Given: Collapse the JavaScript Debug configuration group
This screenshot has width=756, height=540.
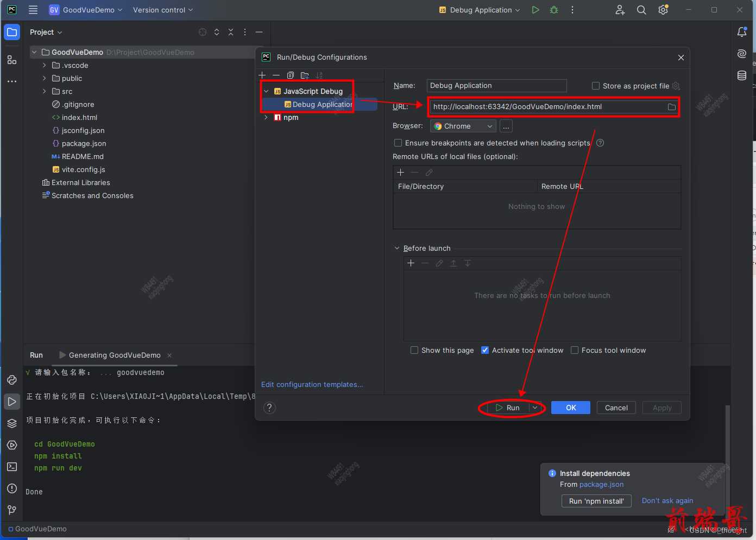Looking at the screenshot, I should 266,91.
